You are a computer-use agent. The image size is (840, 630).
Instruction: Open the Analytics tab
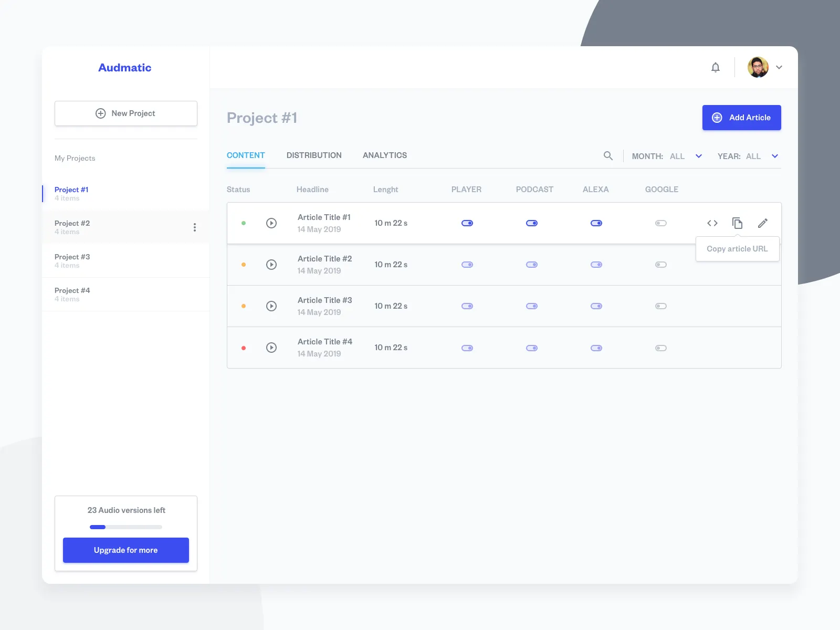pyautogui.click(x=384, y=155)
